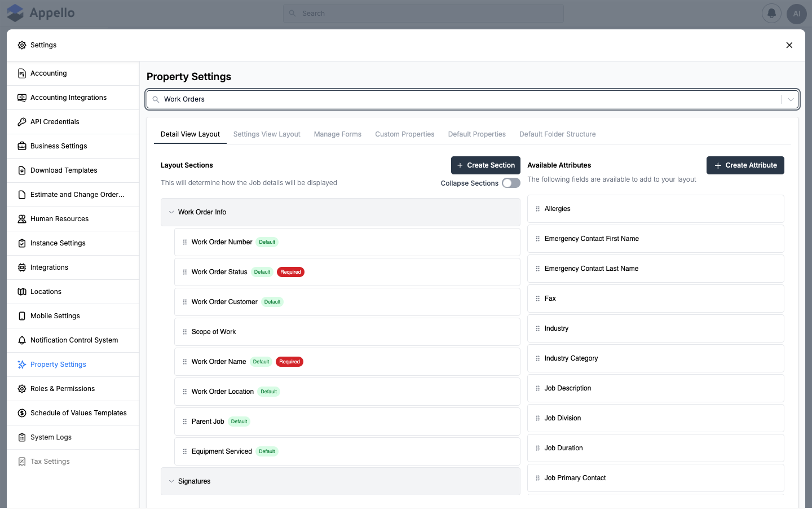Click the top Search field
The width and height of the screenshot is (812, 518).
pos(423,14)
